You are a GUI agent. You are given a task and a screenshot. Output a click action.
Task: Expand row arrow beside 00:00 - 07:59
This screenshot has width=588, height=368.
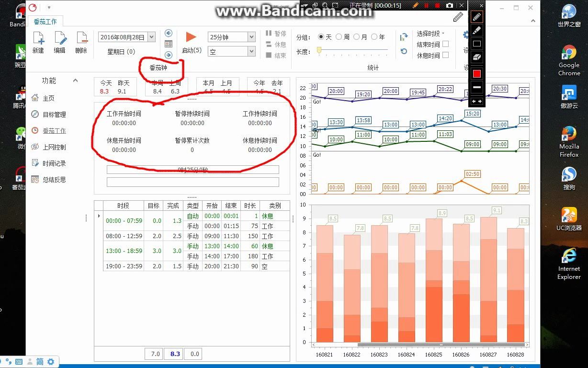click(x=99, y=216)
